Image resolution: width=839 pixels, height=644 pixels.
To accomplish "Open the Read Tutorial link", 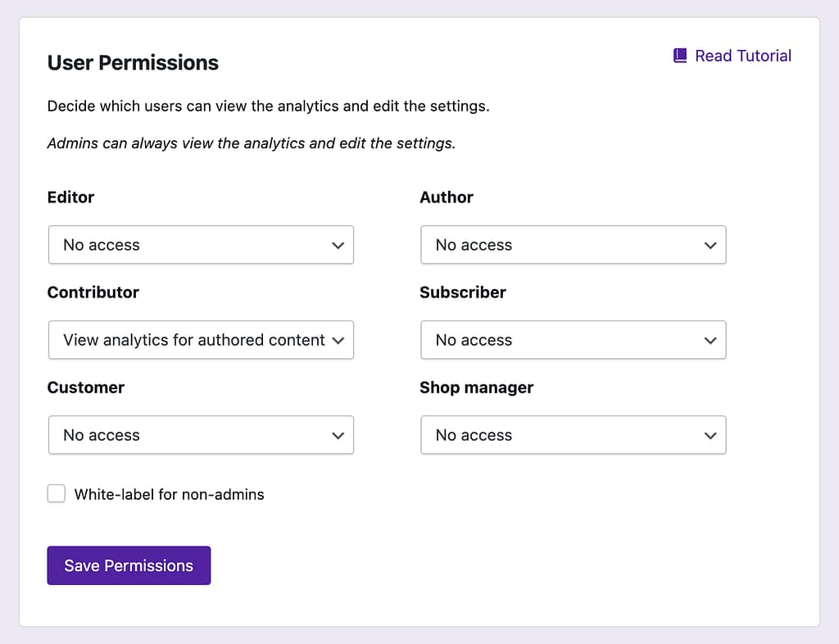I will (x=741, y=55).
